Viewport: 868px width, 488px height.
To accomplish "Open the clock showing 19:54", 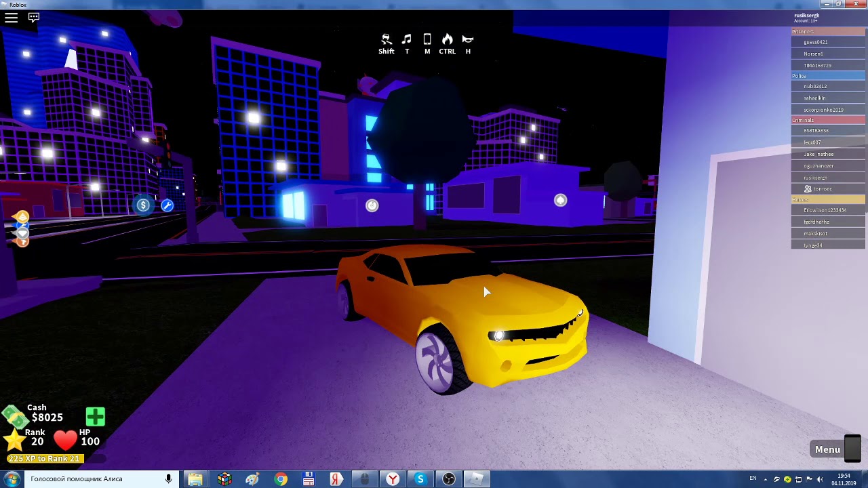I will [844, 479].
